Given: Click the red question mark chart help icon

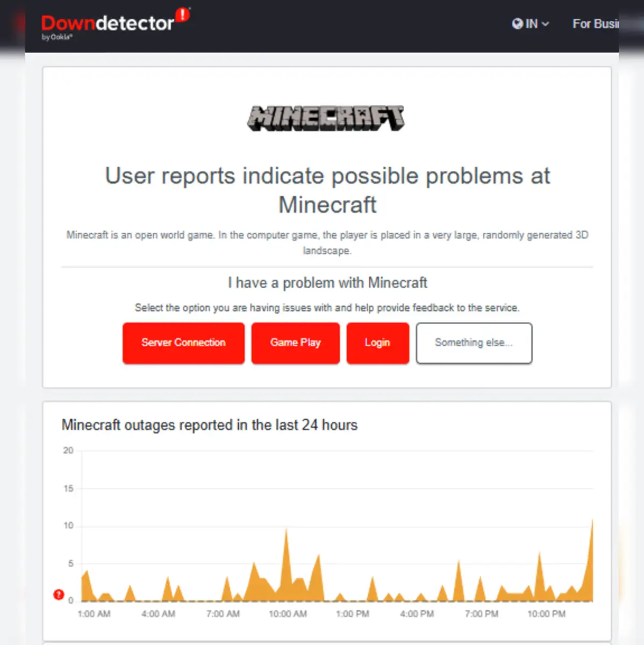Looking at the screenshot, I should [x=59, y=594].
